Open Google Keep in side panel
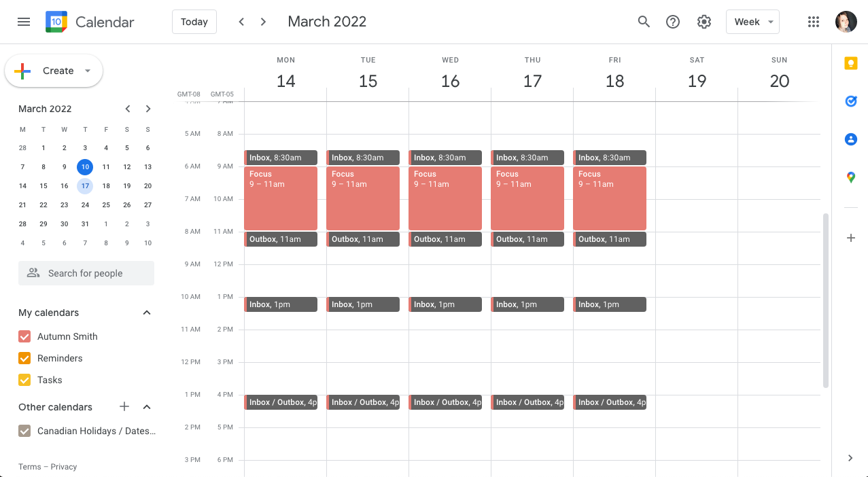This screenshot has height=477, width=868. [850, 63]
